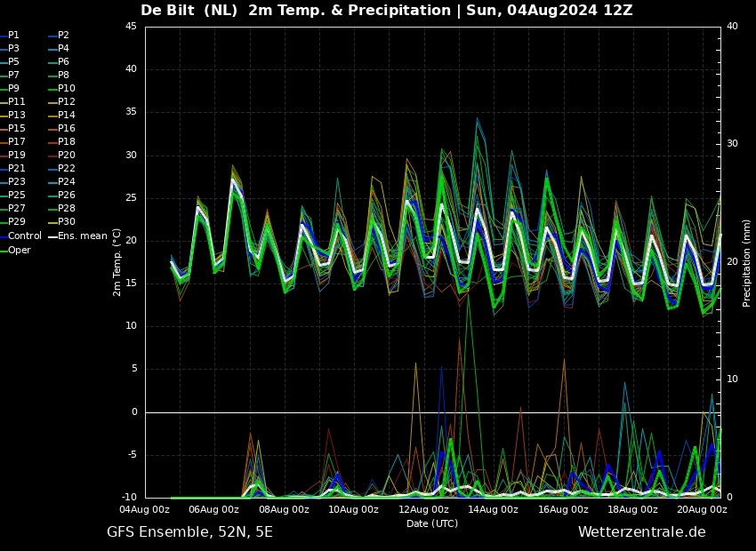Image resolution: width=756 pixels, height=551 pixels.
Task: Click the chart title De Bilt (NL)
Action: click(x=189, y=11)
